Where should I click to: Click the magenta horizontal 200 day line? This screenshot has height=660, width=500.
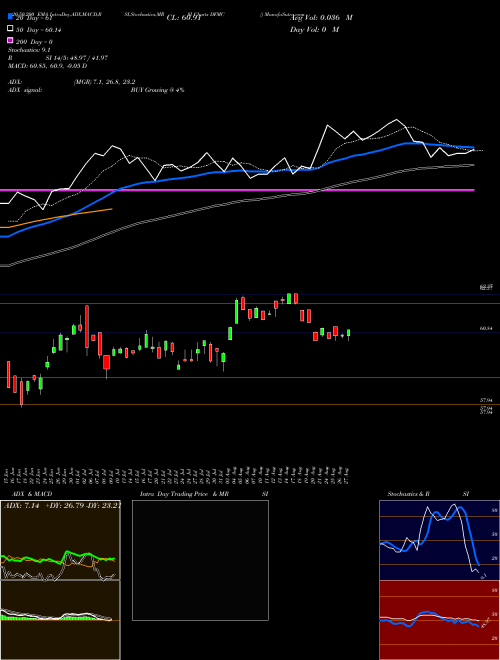tap(237, 190)
